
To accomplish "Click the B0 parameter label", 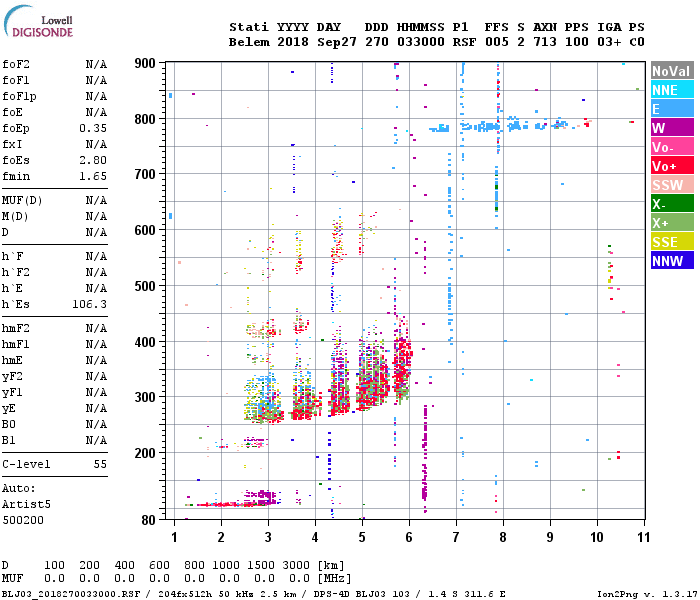I will point(9,425).
